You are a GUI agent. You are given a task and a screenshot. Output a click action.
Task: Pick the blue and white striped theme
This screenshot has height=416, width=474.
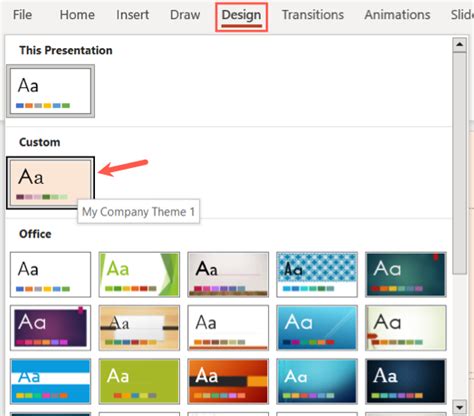tap(50, 381)
